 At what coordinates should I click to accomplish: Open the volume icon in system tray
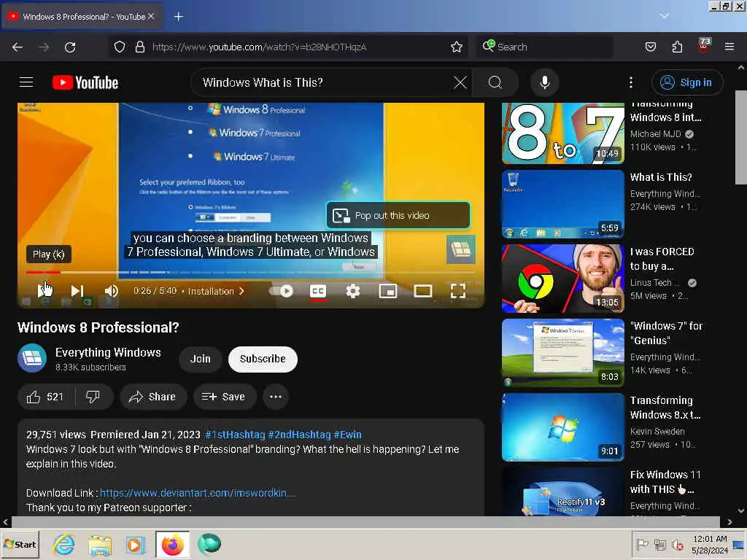676,544
